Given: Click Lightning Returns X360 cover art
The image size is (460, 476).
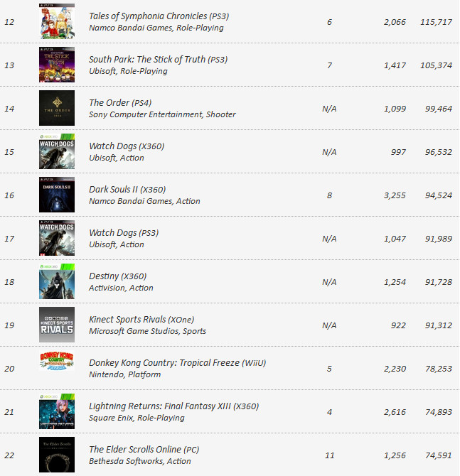Looking at the screenshot, I should [57, 411].
